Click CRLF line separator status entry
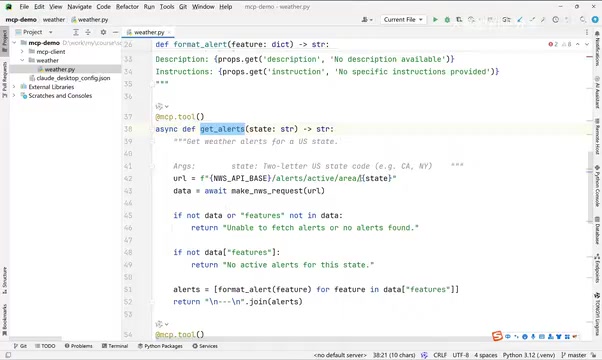 [x=440, y=355]
